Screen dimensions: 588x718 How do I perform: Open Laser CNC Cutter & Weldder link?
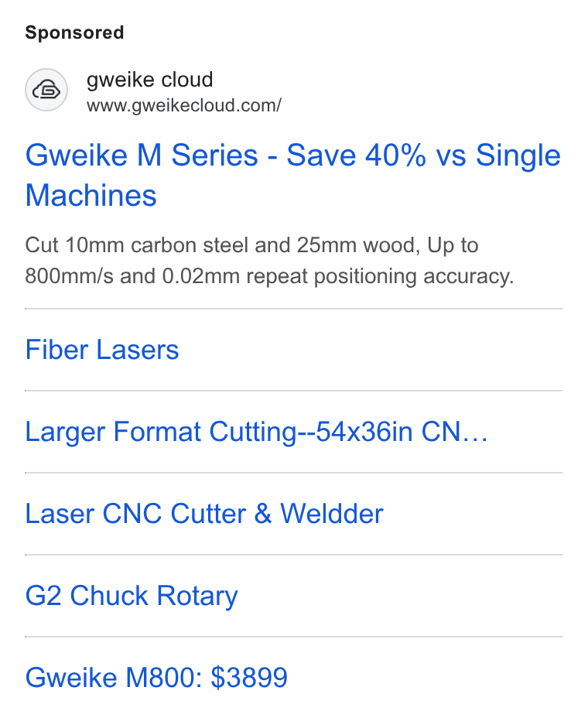click(x=204, y=514)
